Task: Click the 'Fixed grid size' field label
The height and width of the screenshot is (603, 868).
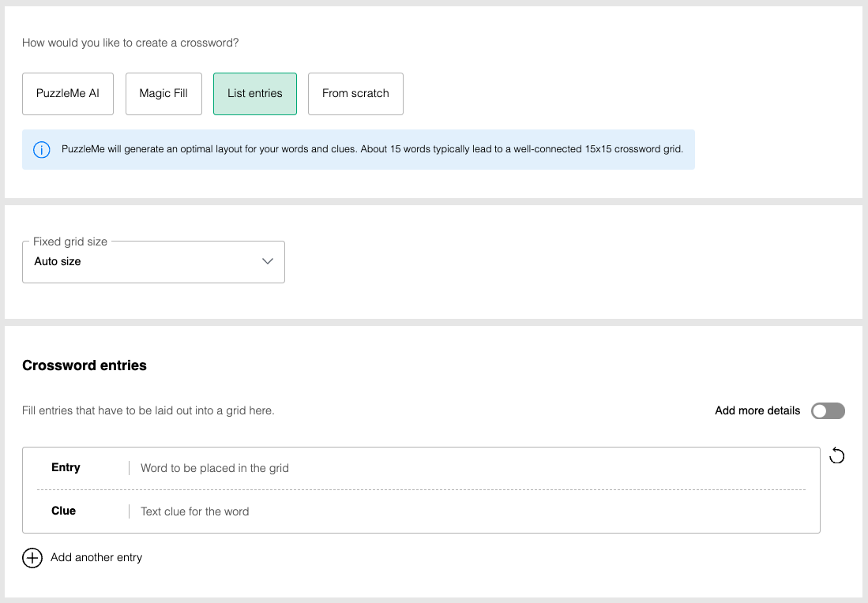Action: click(70, 242)
